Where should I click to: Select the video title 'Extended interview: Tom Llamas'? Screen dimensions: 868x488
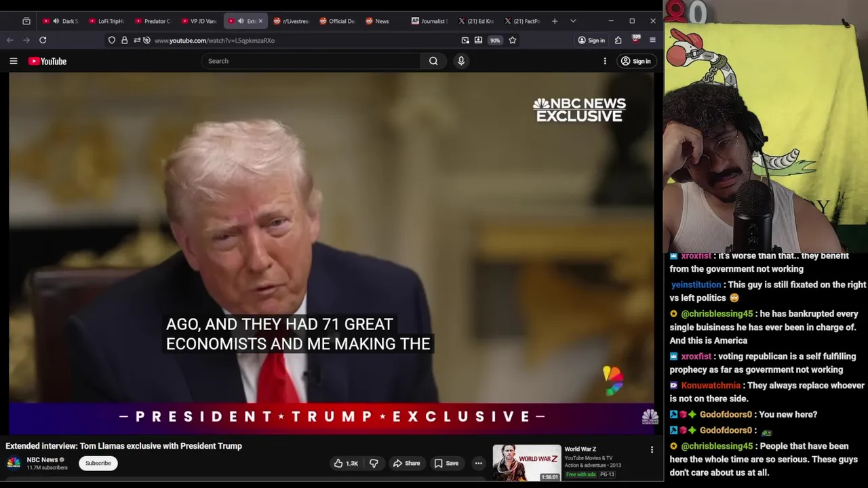[123, 446]
